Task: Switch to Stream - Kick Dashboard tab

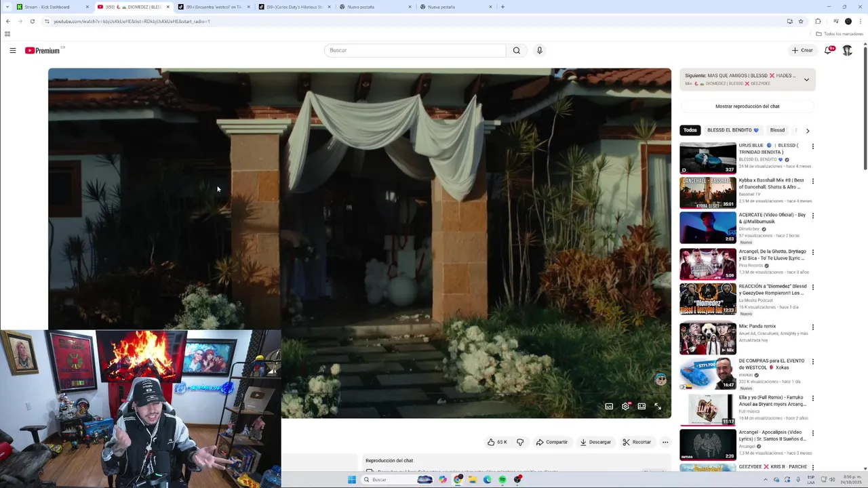Action: point(53,7)
